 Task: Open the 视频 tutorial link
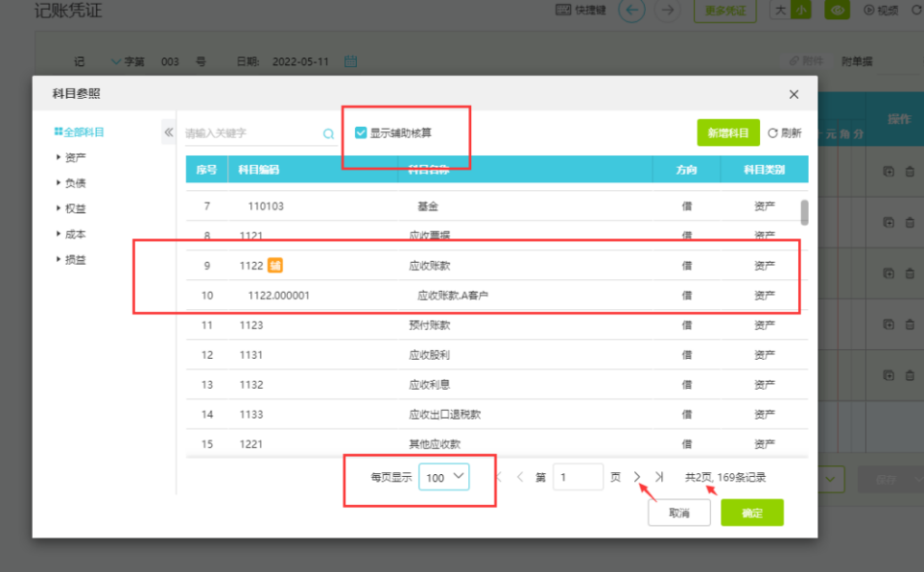pos(881,10)
